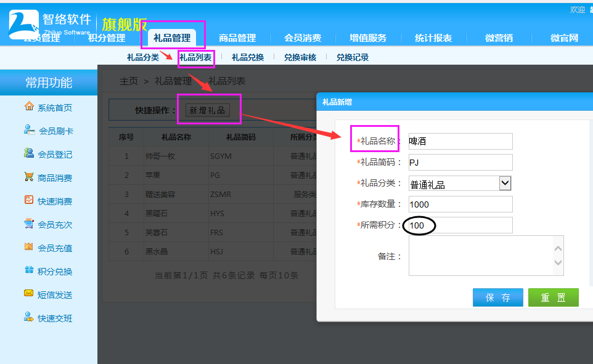Image resolution: width=593 pixels, height=364 pixels.
Task: Click the 积分兑换 gift box icon
Action: 29,270
